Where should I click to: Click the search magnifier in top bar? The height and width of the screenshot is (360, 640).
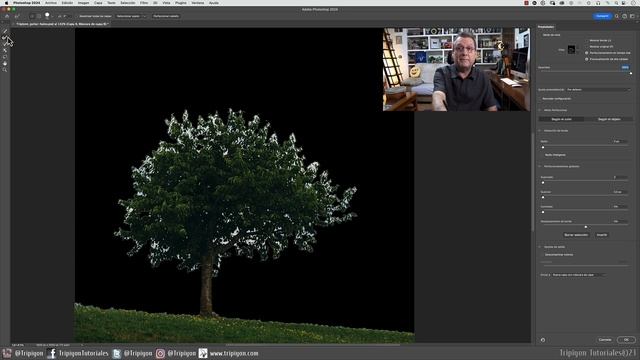click(x=617, y=16)
